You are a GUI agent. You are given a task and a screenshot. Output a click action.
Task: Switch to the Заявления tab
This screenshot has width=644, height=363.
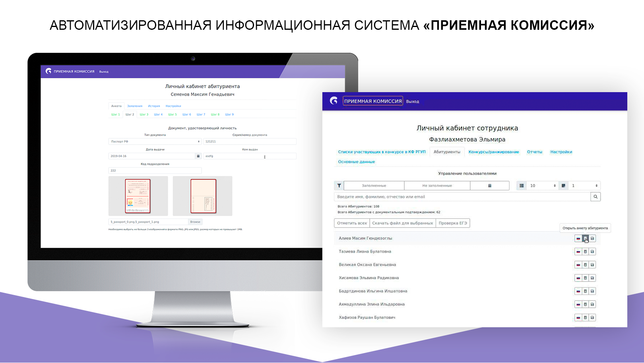click(135, 106)
